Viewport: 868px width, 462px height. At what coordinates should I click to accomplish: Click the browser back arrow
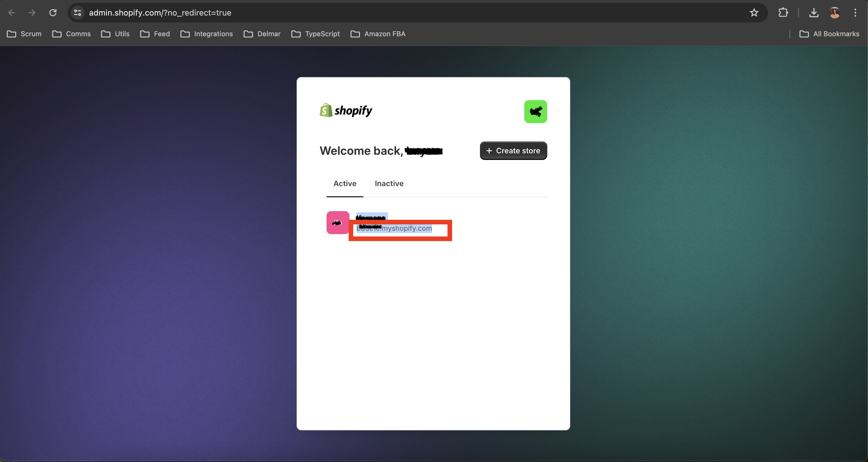pos(11,13)
